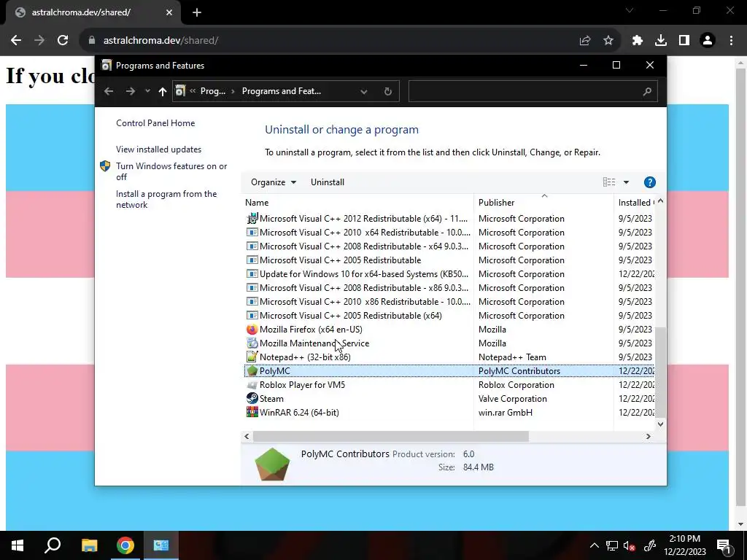The height and width of the screenshot is (560, 747).
Task: Click the Chrome back arrow
Action: [x=16, y=41]
